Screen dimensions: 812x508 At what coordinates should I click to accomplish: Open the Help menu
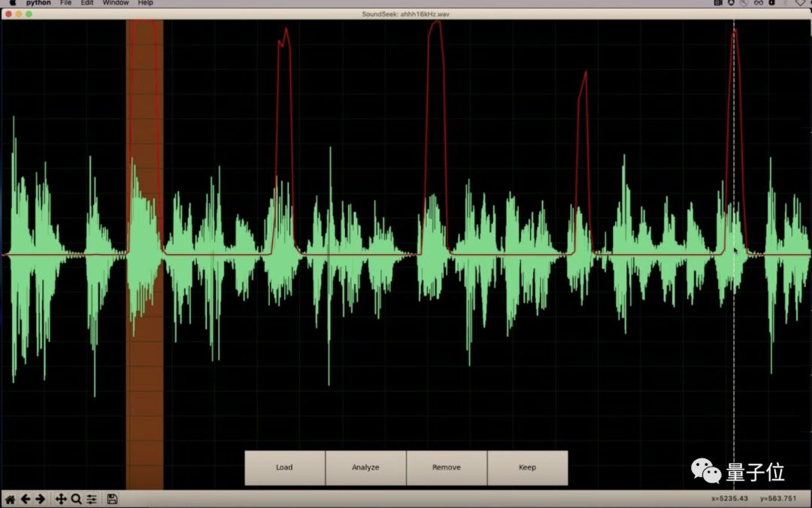(146, 2)
